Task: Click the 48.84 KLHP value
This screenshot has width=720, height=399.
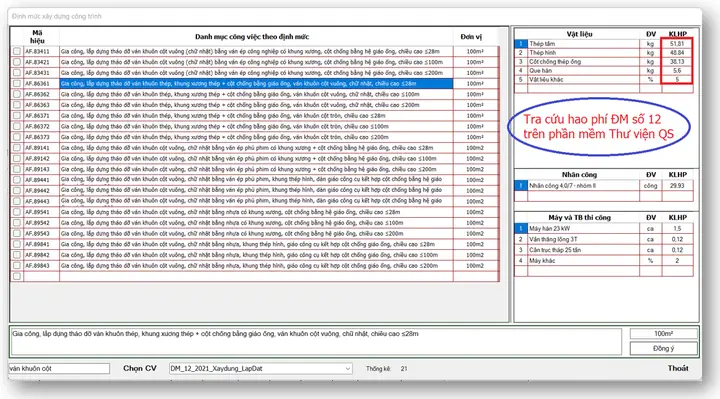Action: point(677,53)
